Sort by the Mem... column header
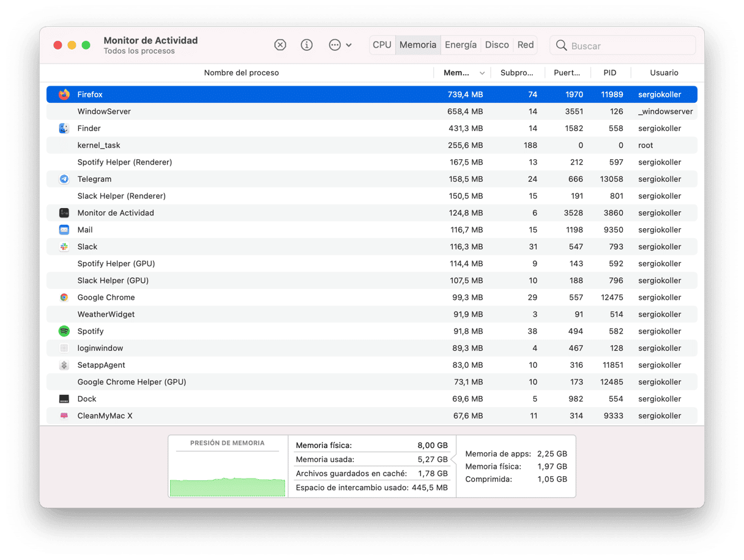 [x=456, y=73]
